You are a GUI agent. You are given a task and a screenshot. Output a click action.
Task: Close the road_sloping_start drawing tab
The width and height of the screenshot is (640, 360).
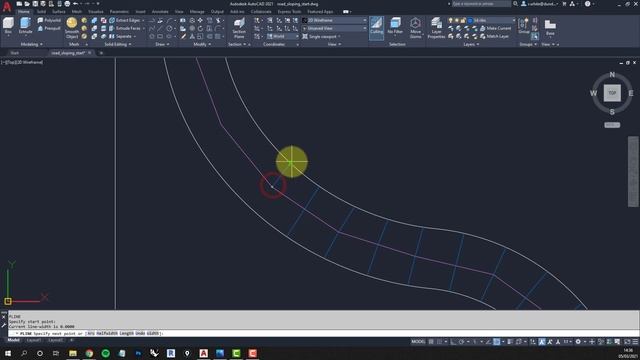(x=90, y=53)
